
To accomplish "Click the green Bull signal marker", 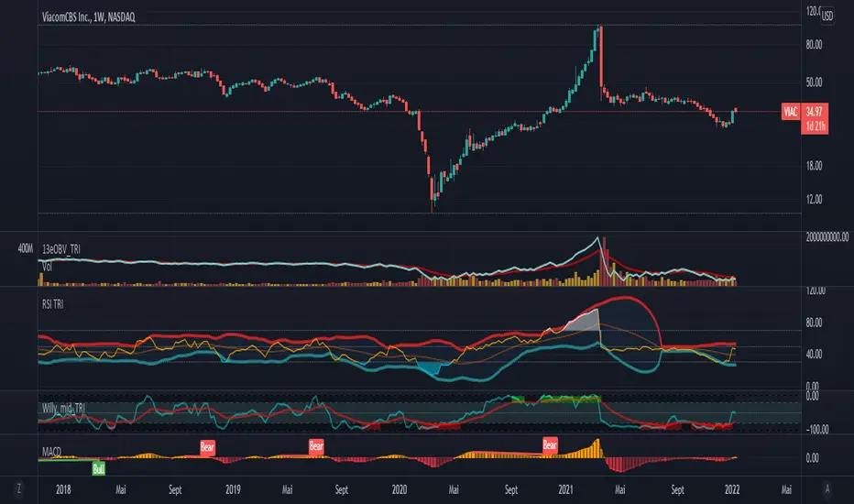I will (x=99, y=468).
